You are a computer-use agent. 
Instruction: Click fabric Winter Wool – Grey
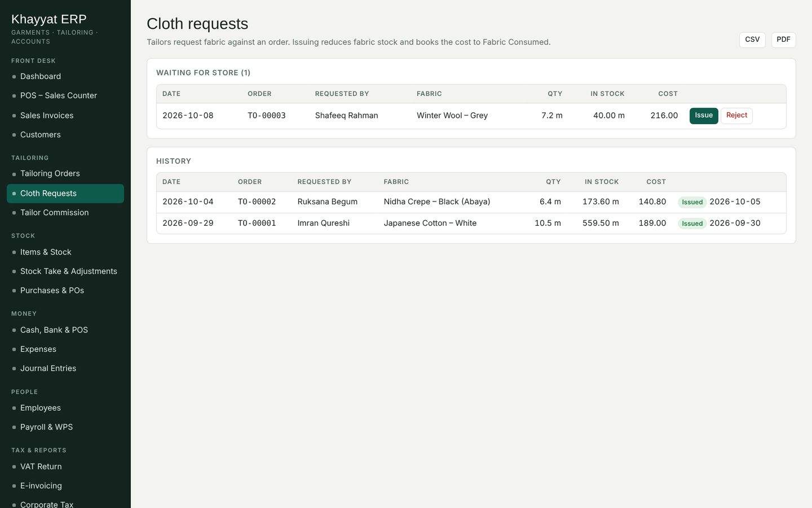pos(452,116)
